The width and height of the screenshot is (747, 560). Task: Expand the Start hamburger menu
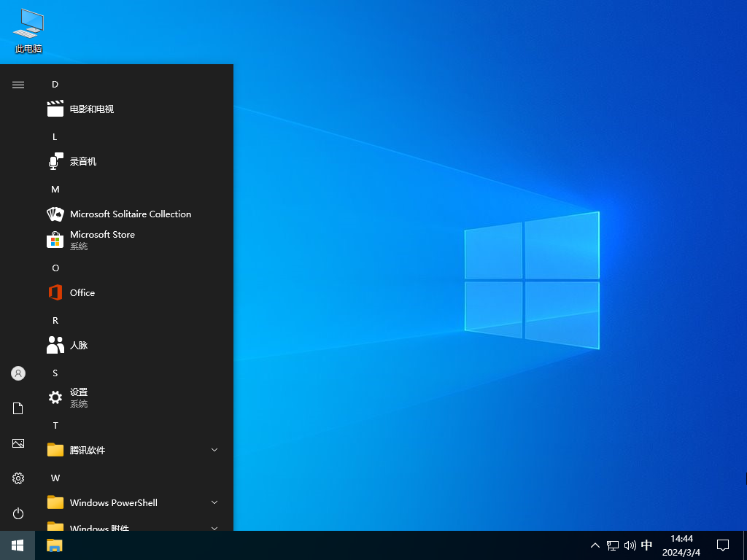(18, 85)
